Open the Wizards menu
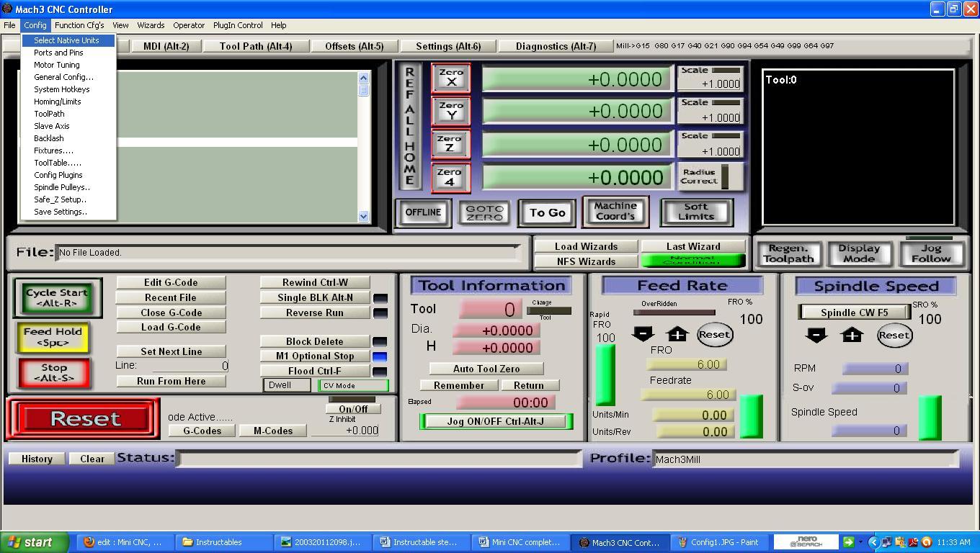This screenshot has height=553, width=980. [x=151, y=25]
